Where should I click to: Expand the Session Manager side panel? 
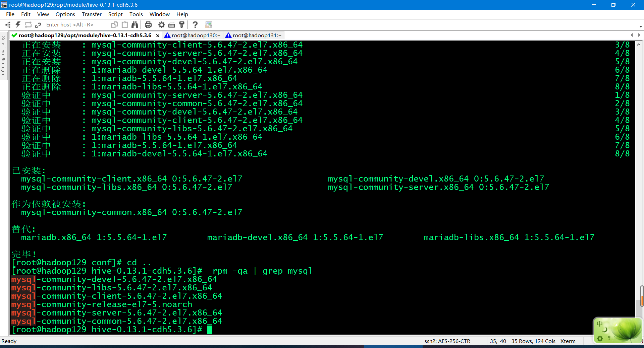tap(3, 56)
